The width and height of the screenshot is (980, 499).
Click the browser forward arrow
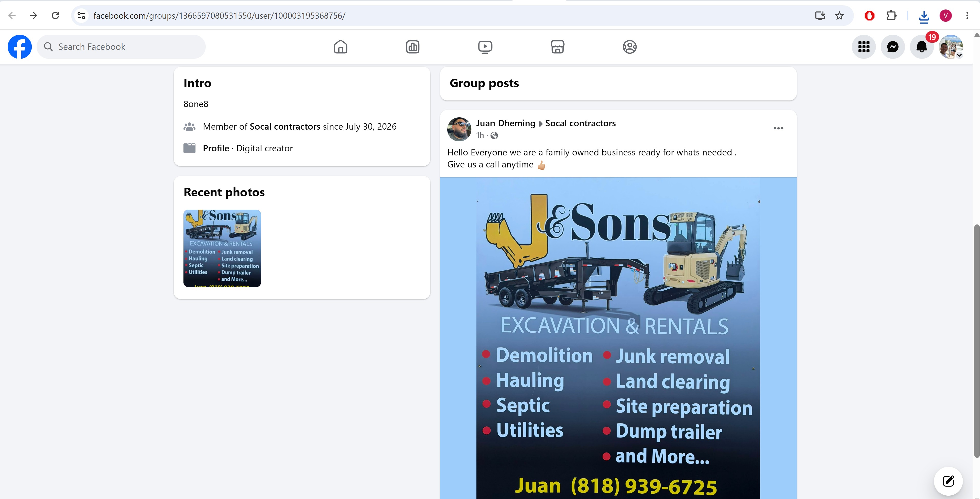(x=34, y=16)
